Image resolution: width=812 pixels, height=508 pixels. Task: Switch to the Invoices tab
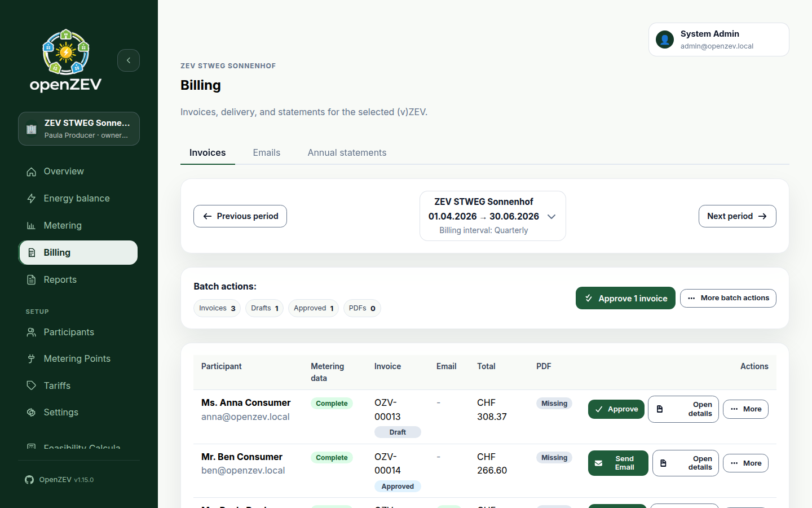[208, 153]
